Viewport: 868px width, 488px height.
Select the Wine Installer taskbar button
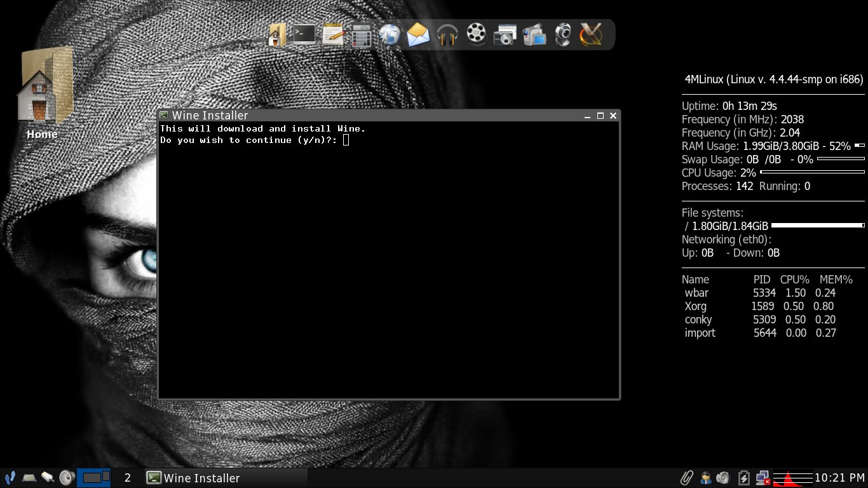[x=226, y=478]
